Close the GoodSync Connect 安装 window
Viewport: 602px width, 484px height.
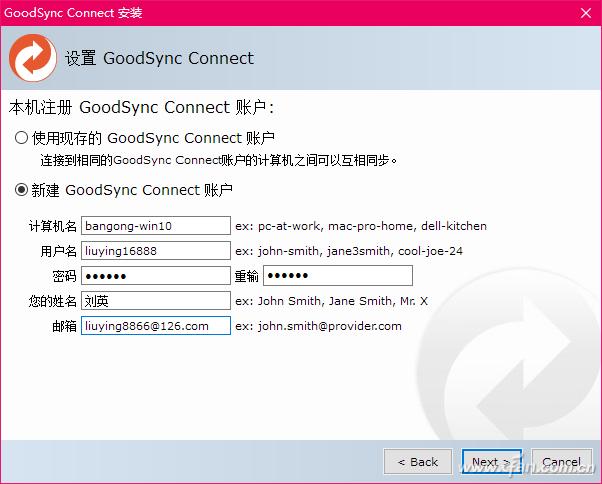(586, 13)
